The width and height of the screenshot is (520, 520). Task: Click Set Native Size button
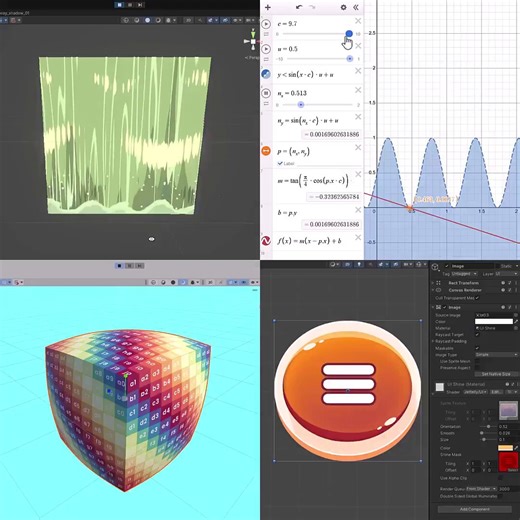[496, 374]
